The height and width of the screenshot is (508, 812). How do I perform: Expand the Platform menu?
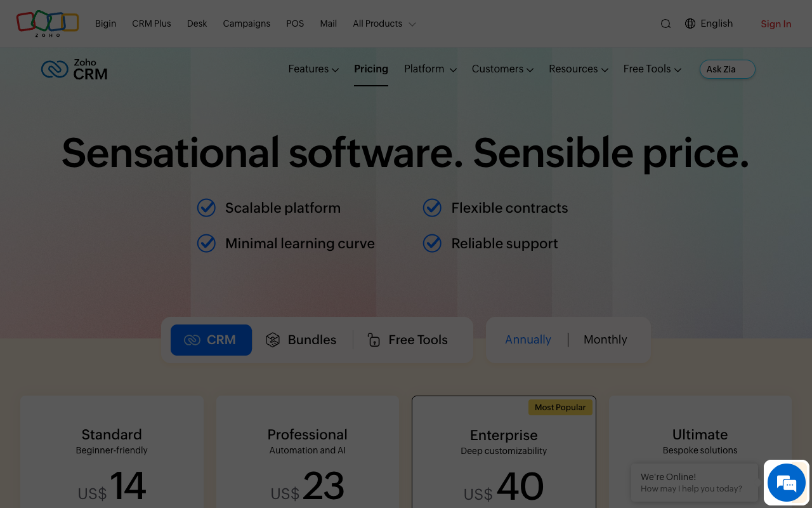[430, 69]
